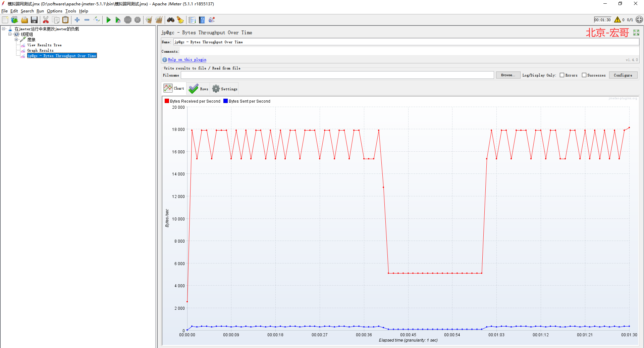Click the Paste clipboard icon
The width and height of the screenshot is (644, 348).
65,20
